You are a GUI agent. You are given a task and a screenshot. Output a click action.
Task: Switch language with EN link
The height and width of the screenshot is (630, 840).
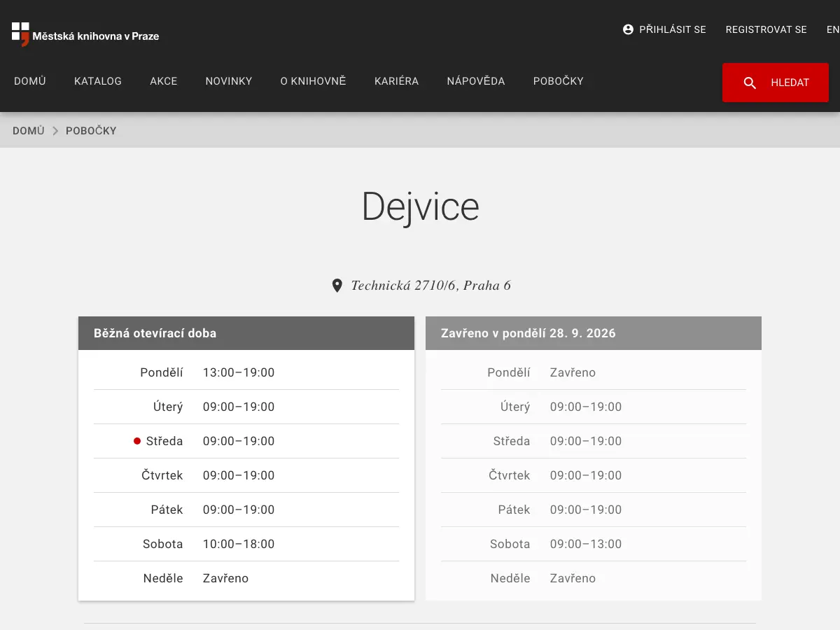coord(833,29)
